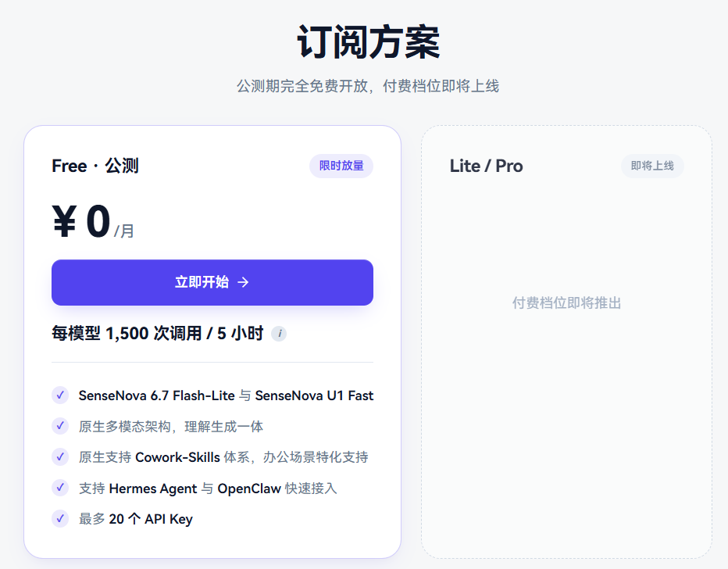Click 每模型 1,500 次调用 / 5 小时 quota text
The image size is (728, 569).
157,334
